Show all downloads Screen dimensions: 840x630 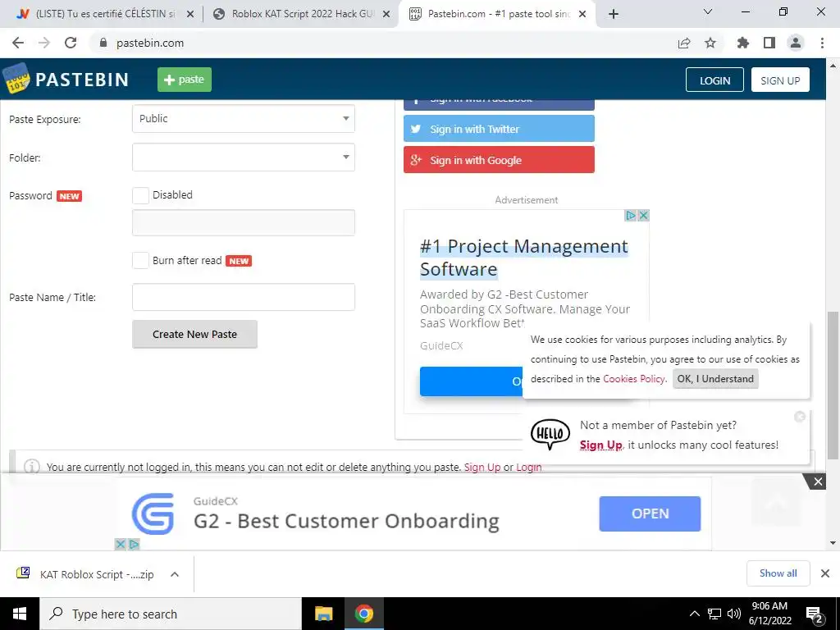tap(778, 573)
